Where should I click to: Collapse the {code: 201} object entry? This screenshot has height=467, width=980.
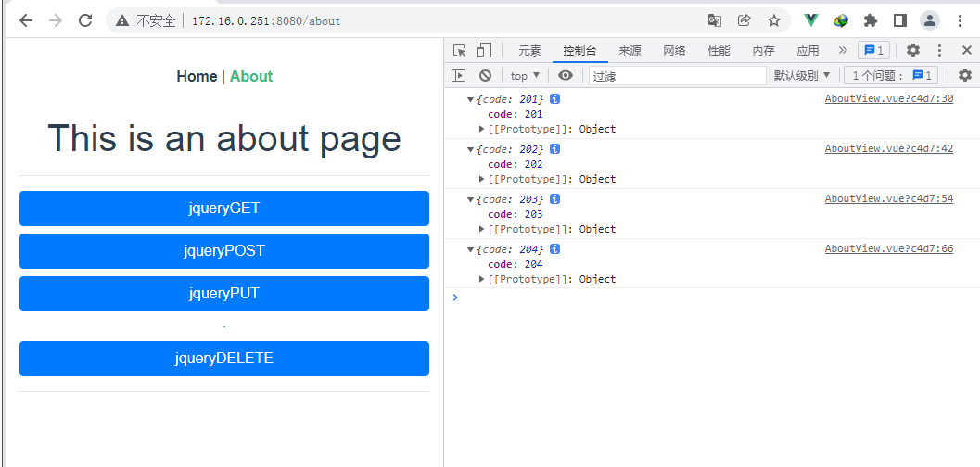(471, 99)
